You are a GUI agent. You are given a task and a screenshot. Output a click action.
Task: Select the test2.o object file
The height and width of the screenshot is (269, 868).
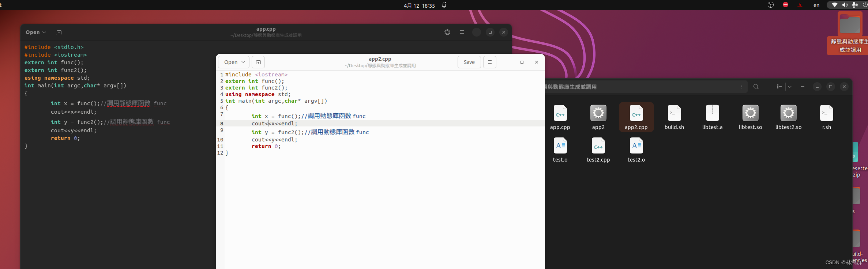point(636,150)
